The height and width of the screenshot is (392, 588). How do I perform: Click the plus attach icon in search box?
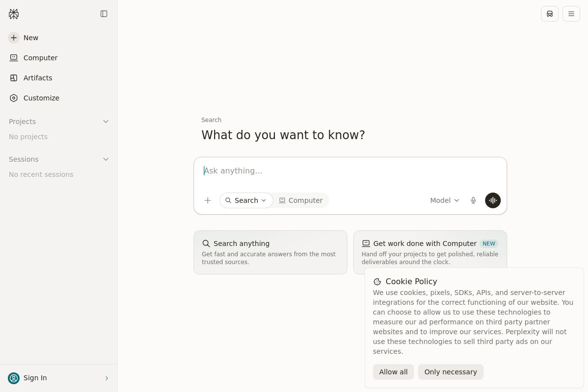tap(208, 200)
